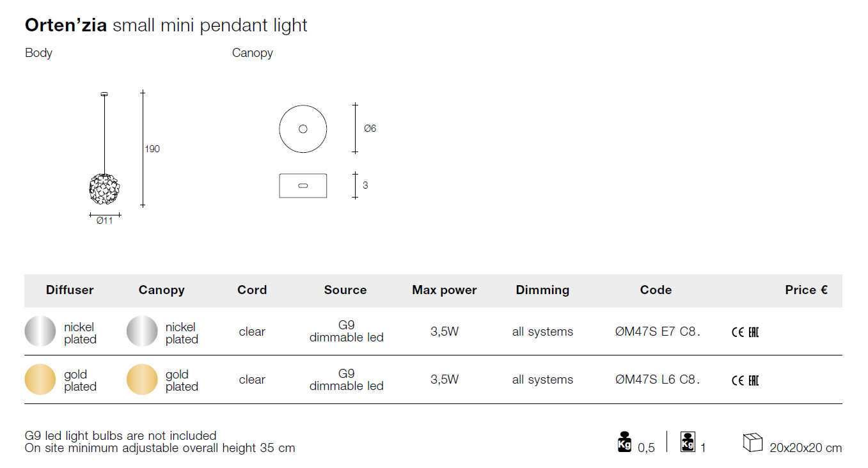Click the Code column header
Screen dimensions: 868x468
[656, 290]
